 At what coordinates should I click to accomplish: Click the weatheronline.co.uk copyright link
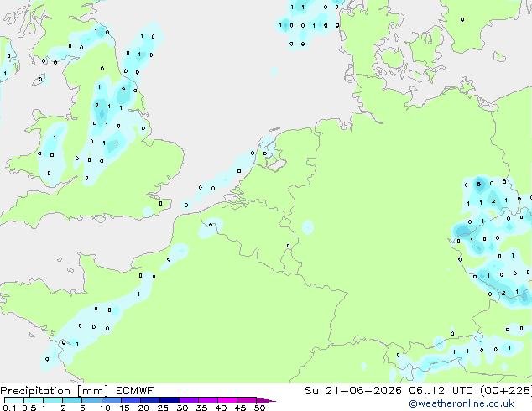[x=462, y=403]
